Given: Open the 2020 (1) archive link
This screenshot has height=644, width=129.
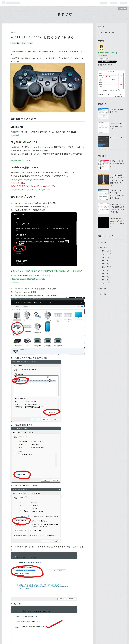Looking at the screenshot, I should 103,294.
